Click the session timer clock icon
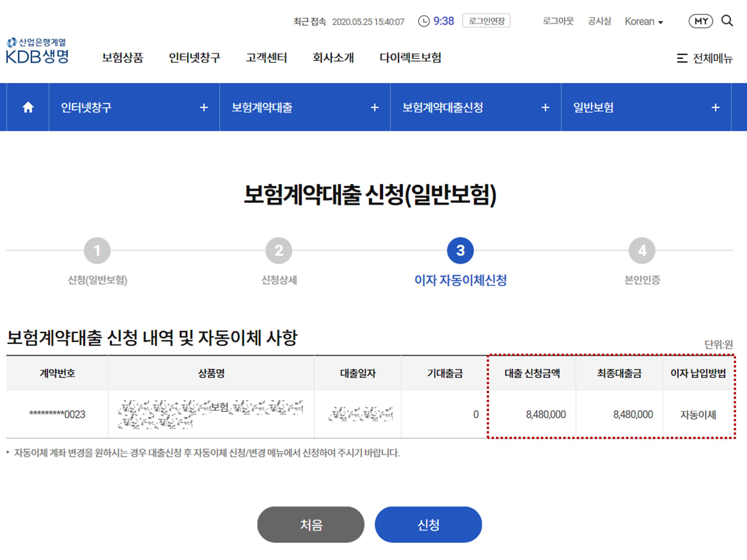 click(424, 21)
